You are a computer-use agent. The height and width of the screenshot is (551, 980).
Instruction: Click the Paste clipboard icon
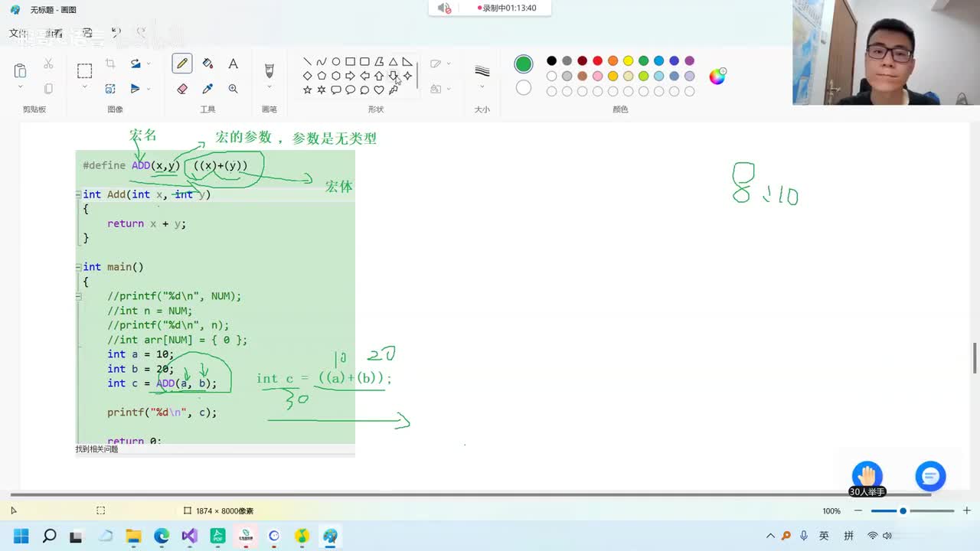coord(21,70)
